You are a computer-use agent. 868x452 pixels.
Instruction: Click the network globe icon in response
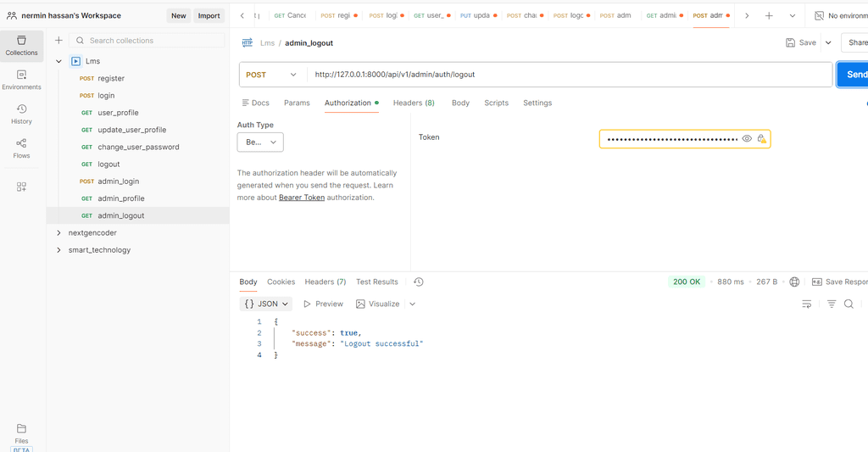tap(794, 282)
